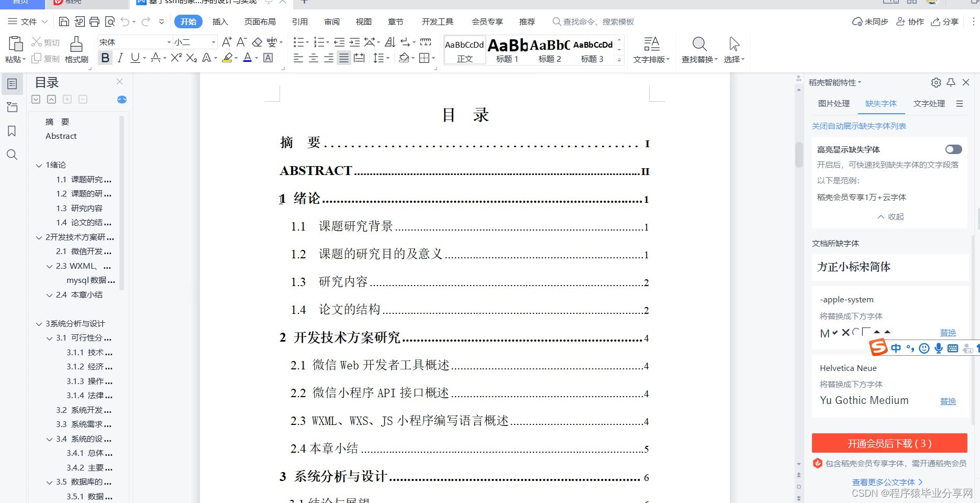The image size is (980, 503).
Task: Open the bullet list dropdown
Action: pyautogui.click(x=307, y=42)
